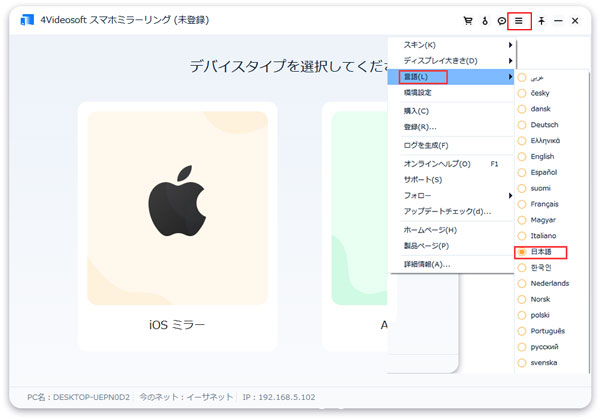600x420 pixels.
Task: Open 環境設定 preferences menu item
Action: click(x=451, y=93)
